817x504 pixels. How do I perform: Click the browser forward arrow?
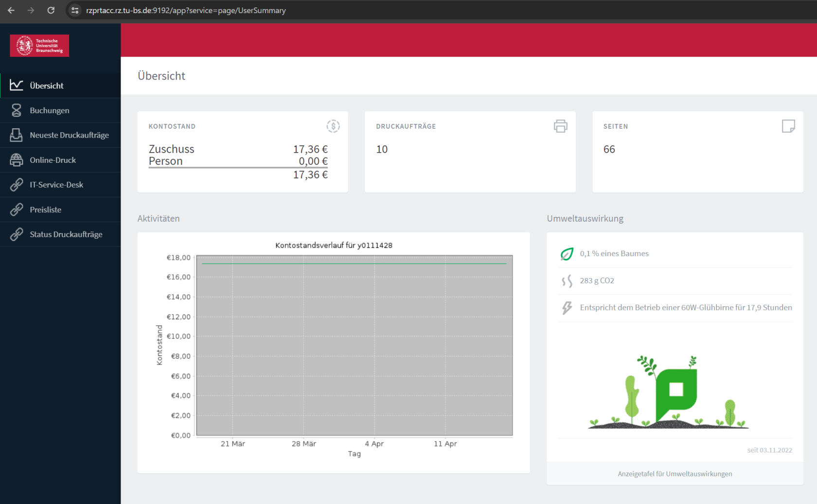31,10
